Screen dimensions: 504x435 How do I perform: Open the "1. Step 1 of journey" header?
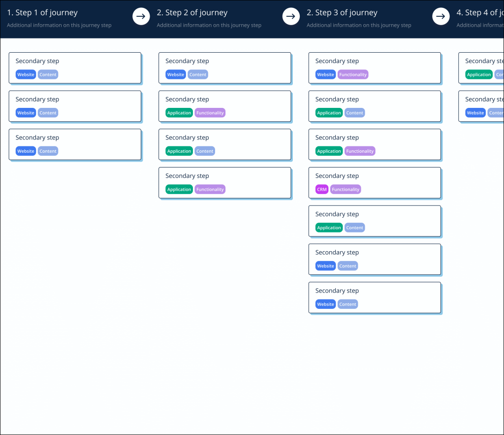pos(42,13)
